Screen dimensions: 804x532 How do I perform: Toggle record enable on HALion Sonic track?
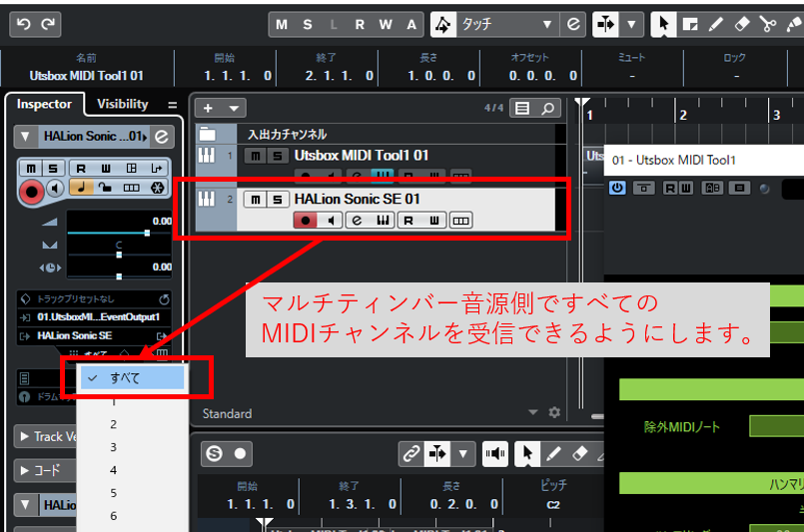[x=305, y=221]
